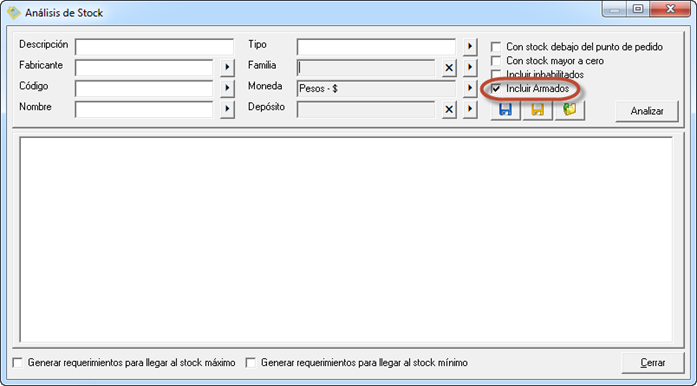Screen dimensions: 697x386
Task: Open the Familia selector arrow
Action: click(x=470, y=68)
